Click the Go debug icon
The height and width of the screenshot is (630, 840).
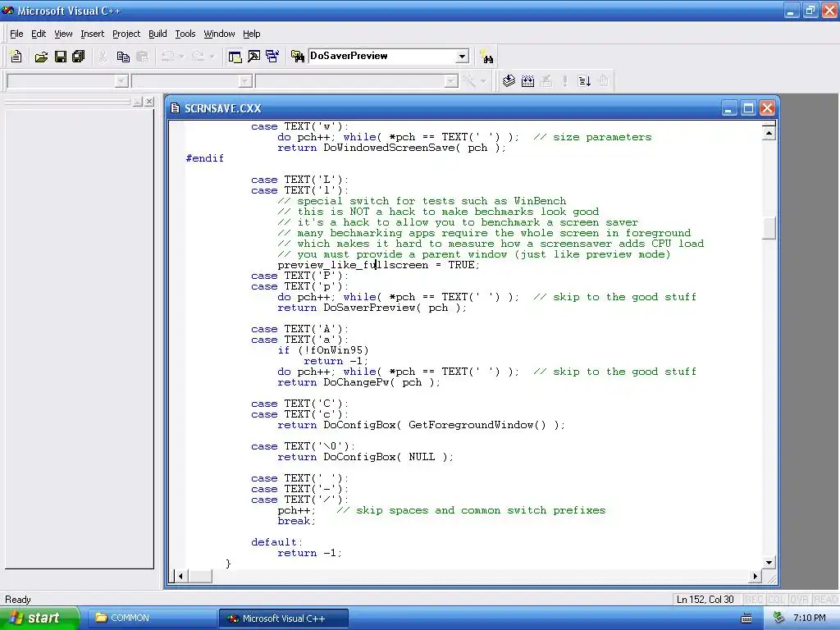pos(584,81)
